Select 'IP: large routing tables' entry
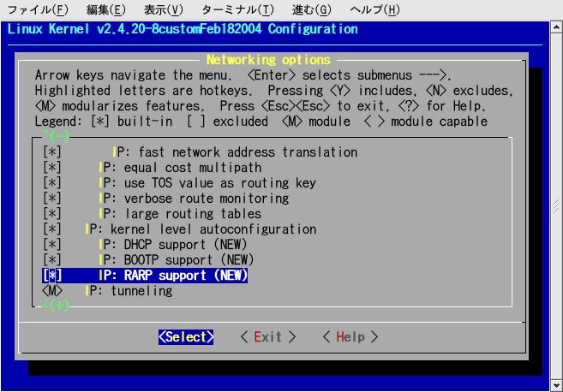Image resolution: width=563 pixels, height=392 pixels. pyautogui.click(x=180, y=214)
